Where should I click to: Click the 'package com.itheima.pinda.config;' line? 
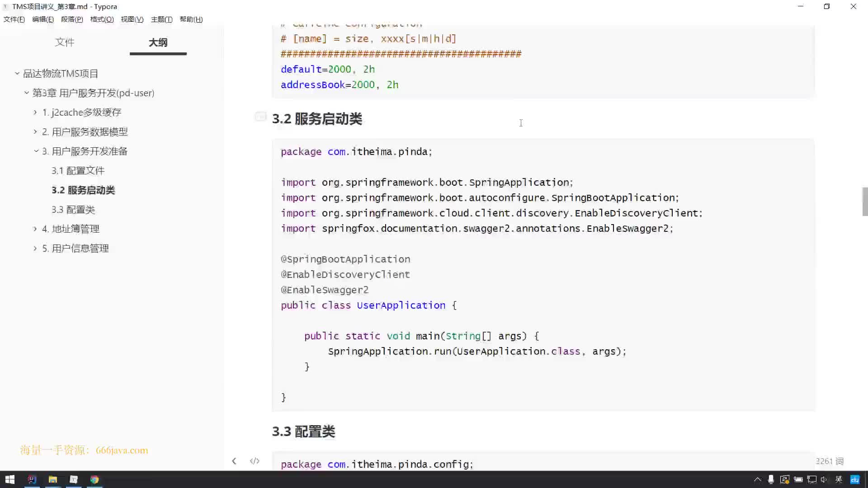[377, 464]
